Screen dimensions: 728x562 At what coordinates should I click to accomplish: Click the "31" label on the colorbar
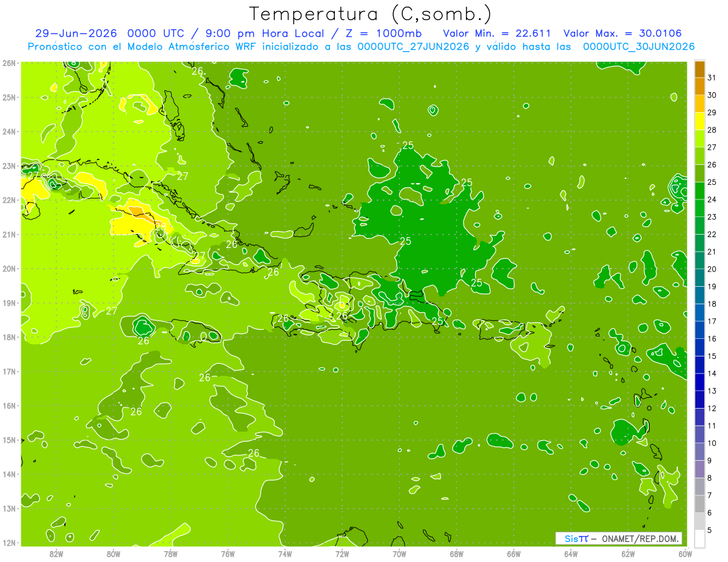tap(712, 78)
